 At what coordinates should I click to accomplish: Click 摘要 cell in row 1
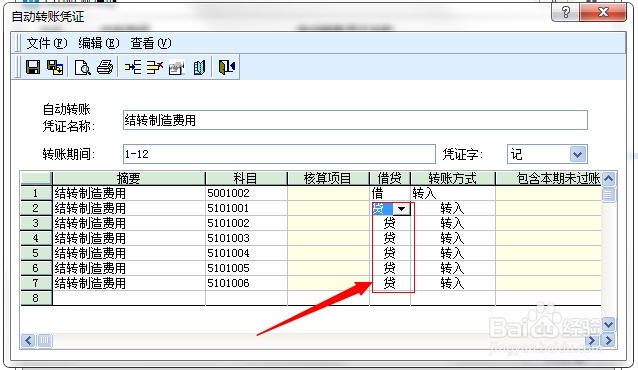tap(129, 193)
